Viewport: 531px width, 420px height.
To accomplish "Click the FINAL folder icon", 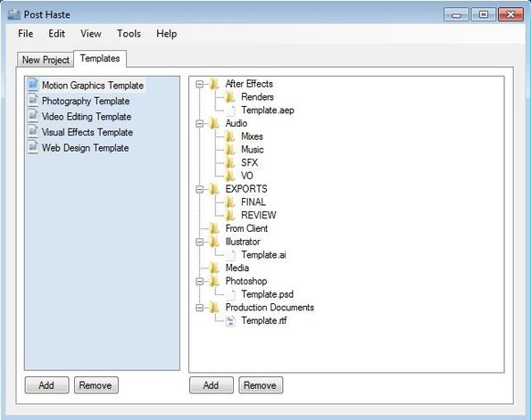I will tap(230, 202).
